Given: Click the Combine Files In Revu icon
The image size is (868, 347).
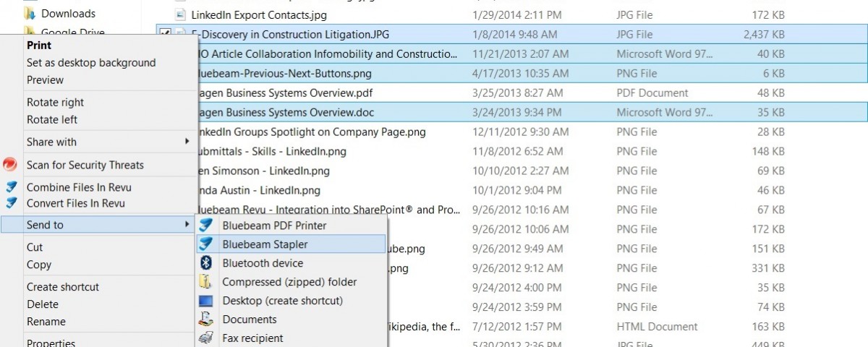Looking at the screenshot, I should [10, 187].
